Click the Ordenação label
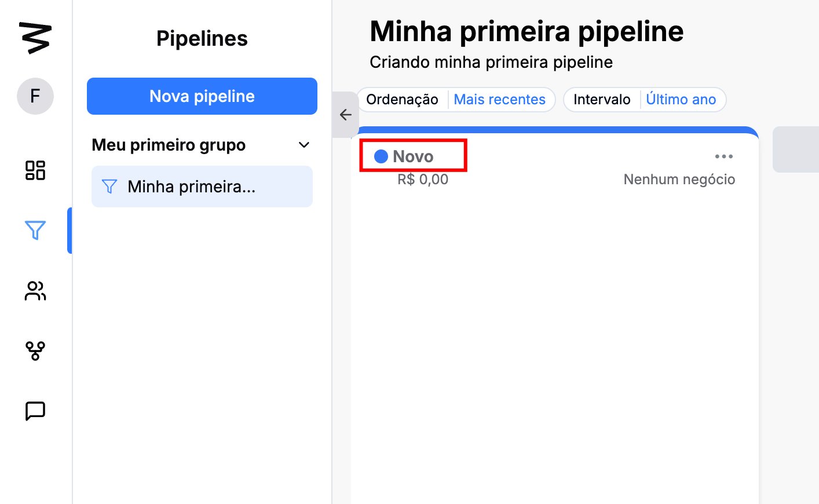Screen dimensions: 819x504 (402, 100)
